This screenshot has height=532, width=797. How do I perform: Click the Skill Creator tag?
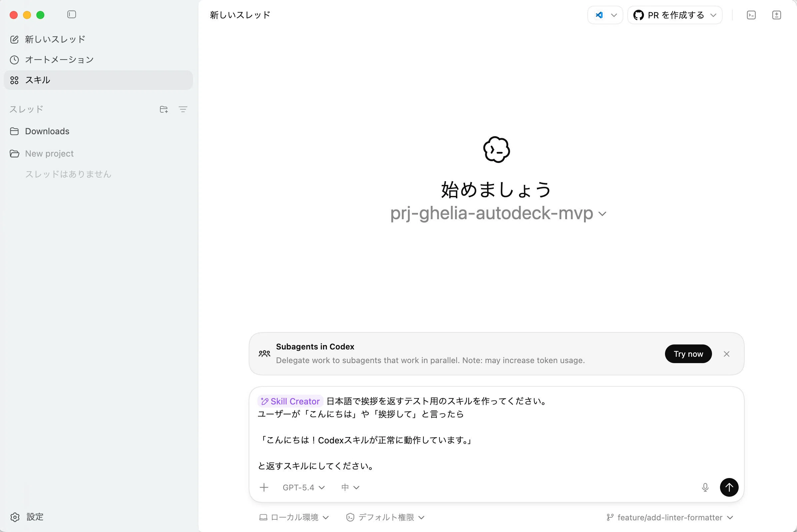(x=290, y=401)
